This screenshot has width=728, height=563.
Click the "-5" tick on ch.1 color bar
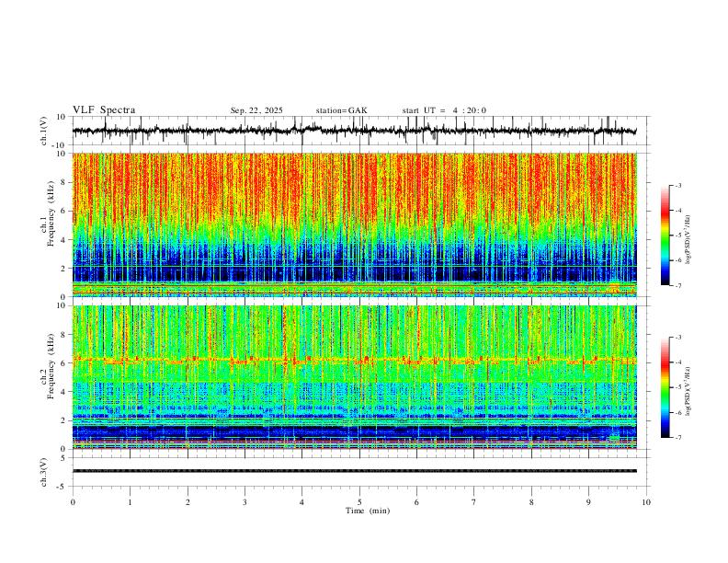[678, 236]
